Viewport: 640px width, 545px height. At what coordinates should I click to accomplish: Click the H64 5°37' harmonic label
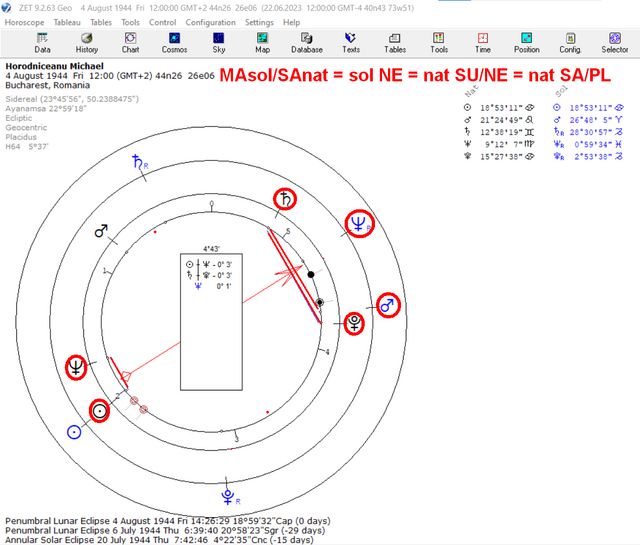(27, 147)
